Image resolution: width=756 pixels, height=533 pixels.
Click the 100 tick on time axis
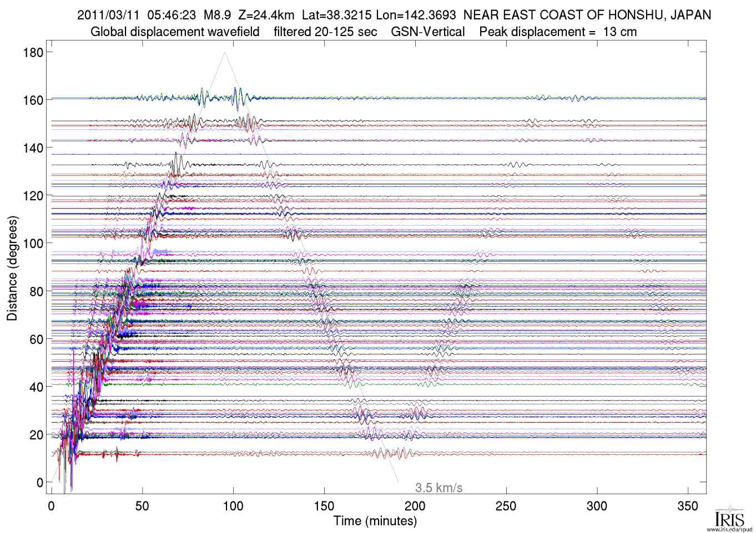[x=233, y=506]
